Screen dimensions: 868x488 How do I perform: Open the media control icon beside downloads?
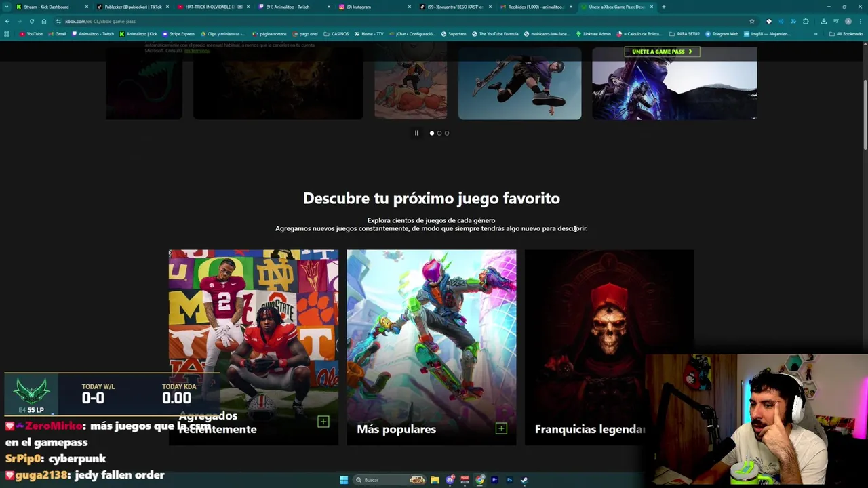835,21
